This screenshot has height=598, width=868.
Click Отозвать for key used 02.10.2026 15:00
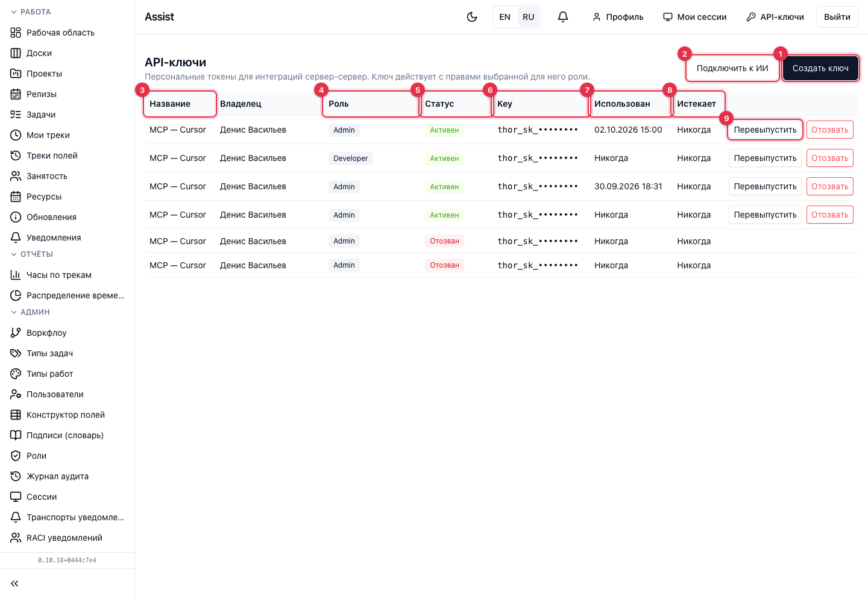(x=830, y=130)
